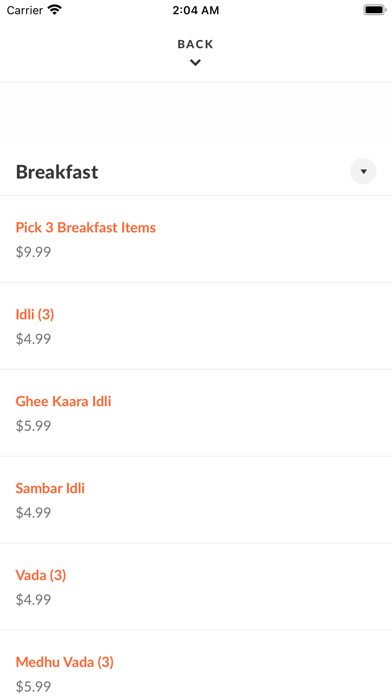Click the BACK label at top
392x696 pixels.
point(195,44)
